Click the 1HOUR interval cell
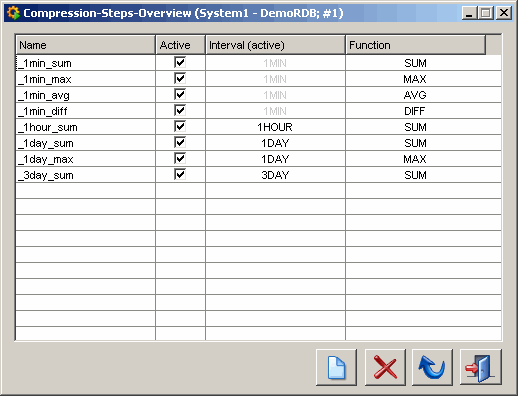518x396 pixels. [275, 127]
